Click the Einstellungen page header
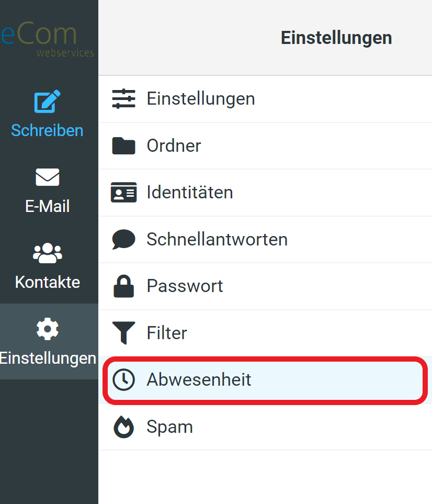The width and height of the screenshot is (432, 504). click(336, 37)
